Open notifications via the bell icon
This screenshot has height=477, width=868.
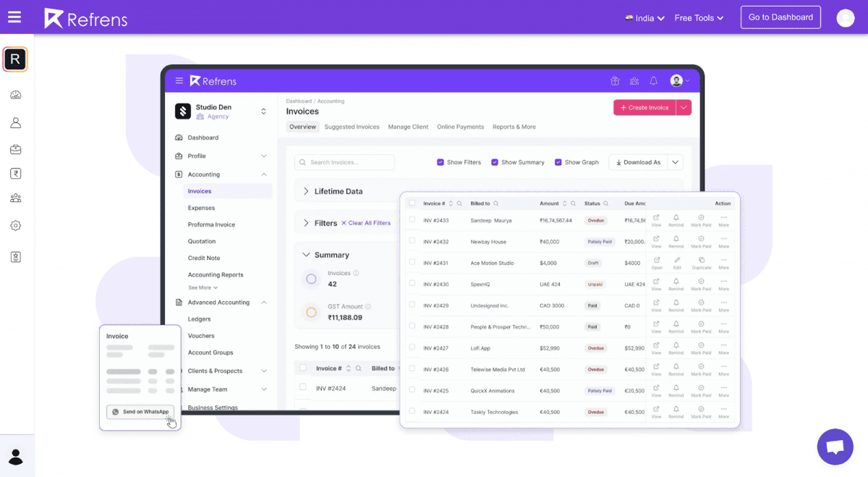pos(653,81)
